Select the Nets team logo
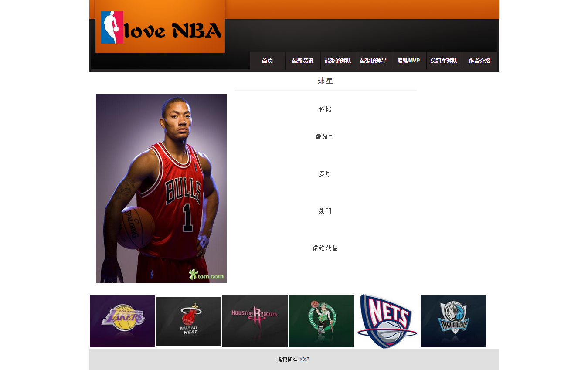Image resolution: width=588 pixels, height=370 pixels. click(387, 321)
